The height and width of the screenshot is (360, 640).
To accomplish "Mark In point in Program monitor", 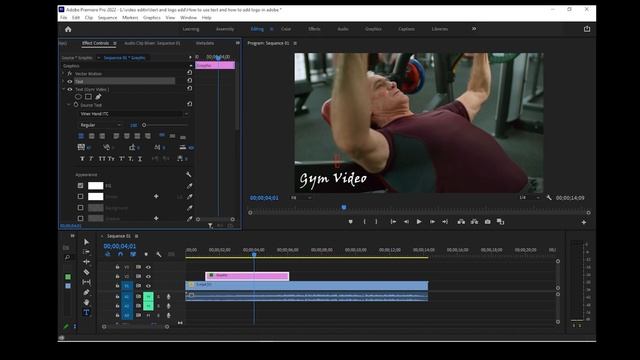I will point(364,222).
